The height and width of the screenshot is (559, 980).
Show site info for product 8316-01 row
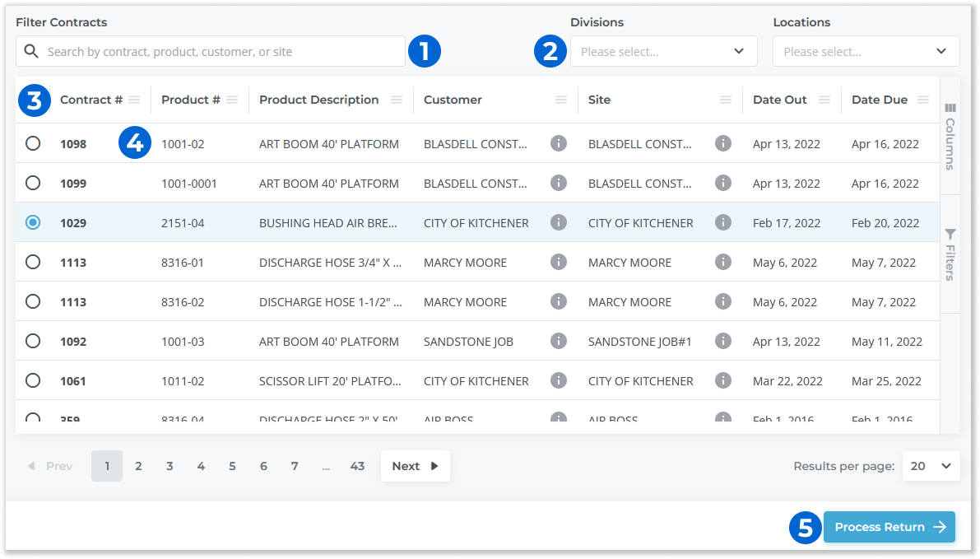coord(723,261)
